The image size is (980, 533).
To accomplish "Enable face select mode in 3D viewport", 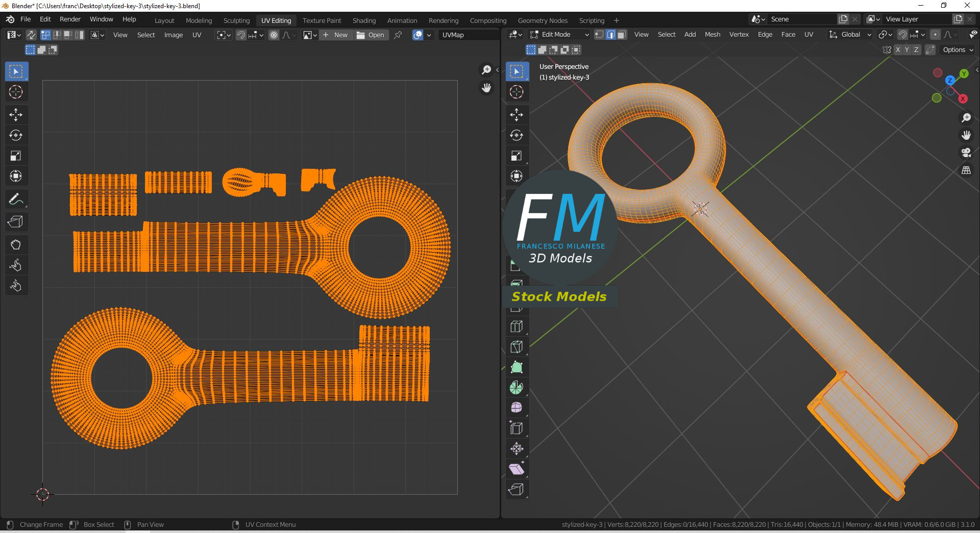I will tap(622, 35).
